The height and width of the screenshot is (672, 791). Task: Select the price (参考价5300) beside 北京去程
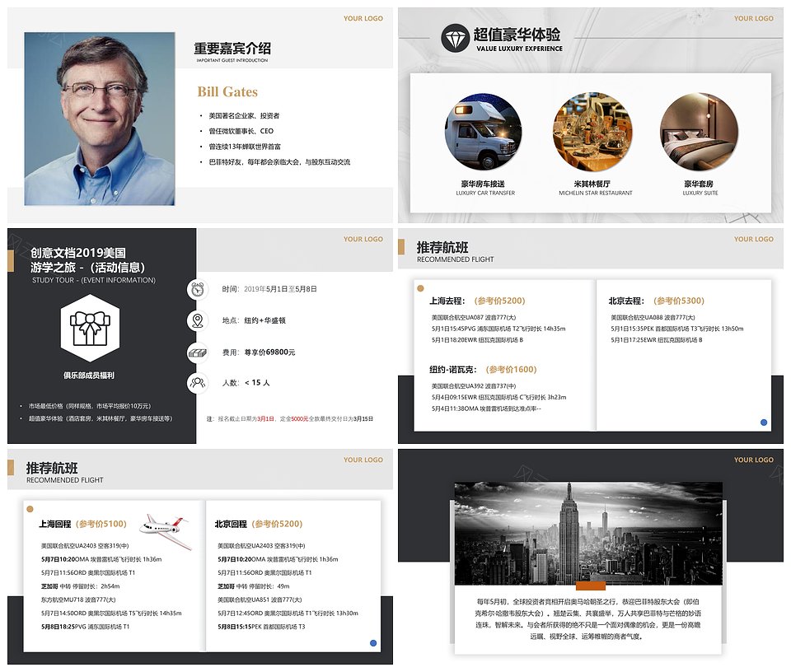(678, 301)
